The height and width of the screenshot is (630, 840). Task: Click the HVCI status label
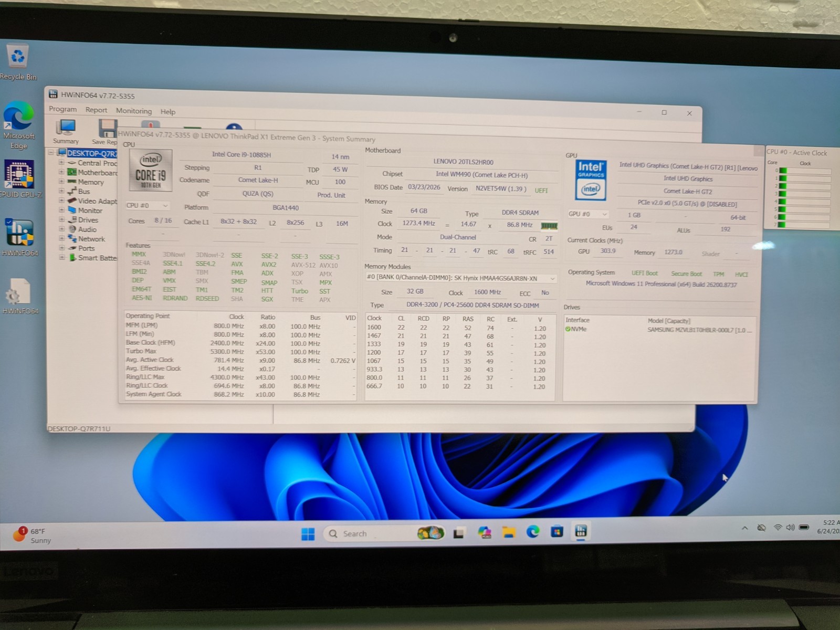741,275
